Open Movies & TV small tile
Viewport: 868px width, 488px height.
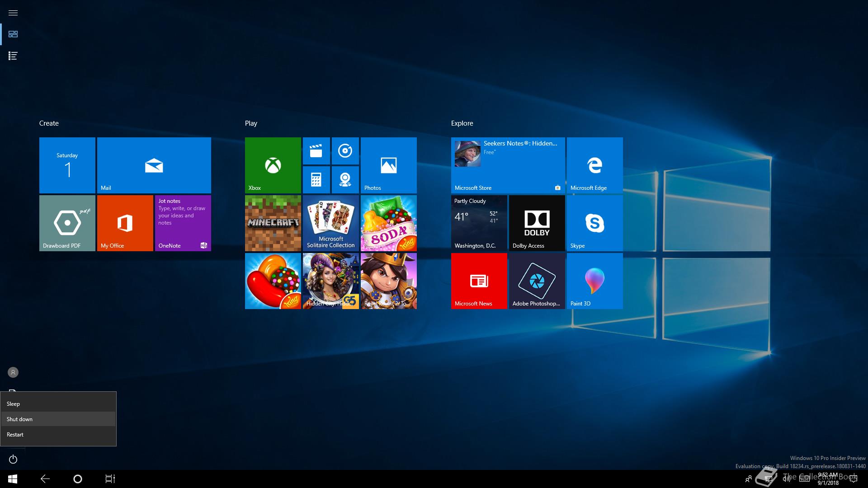tap(316, 151)
